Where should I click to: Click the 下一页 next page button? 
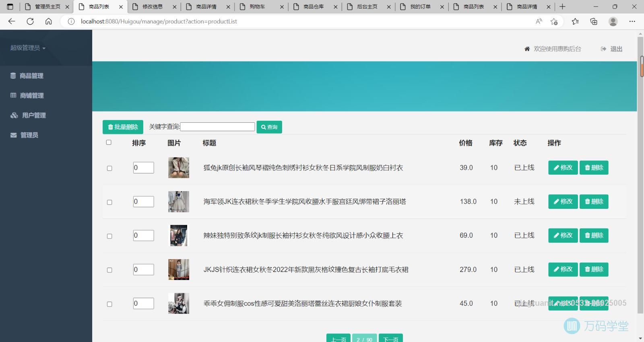391,338
